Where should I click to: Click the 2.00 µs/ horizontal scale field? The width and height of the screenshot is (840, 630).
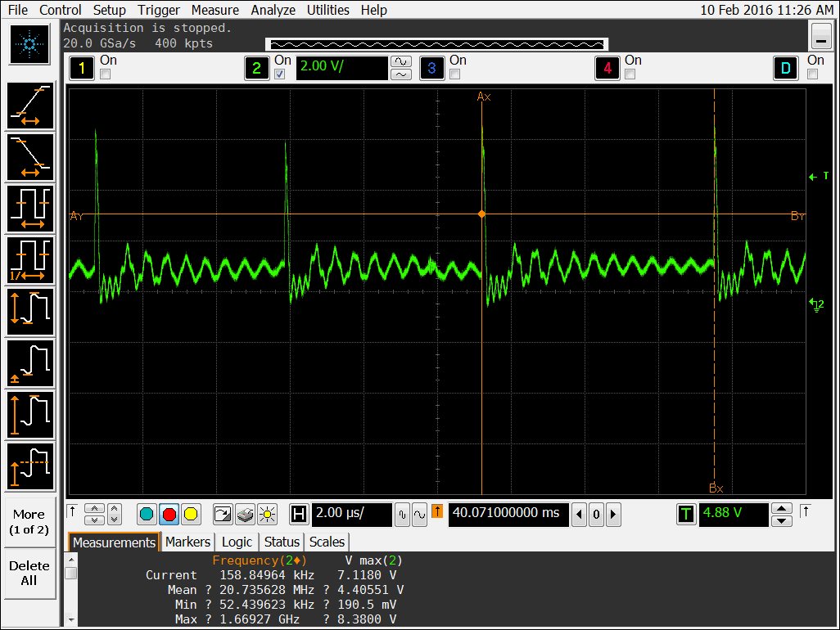click(x=351, y=513)
